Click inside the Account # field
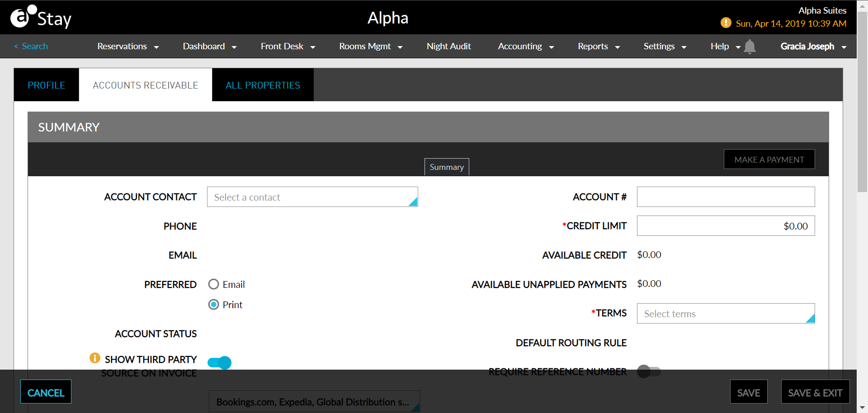Viewport: 868px width, 413px height. click(725, 197)
